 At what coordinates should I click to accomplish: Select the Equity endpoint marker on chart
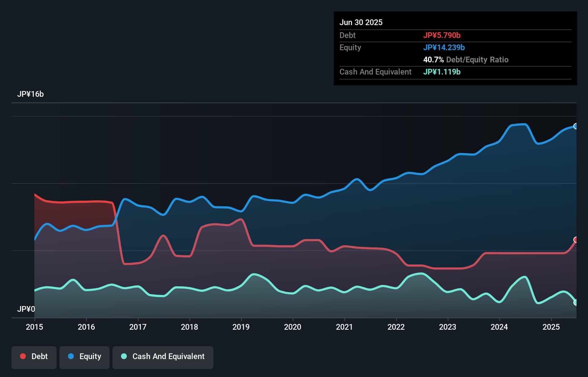coord(575,126)
